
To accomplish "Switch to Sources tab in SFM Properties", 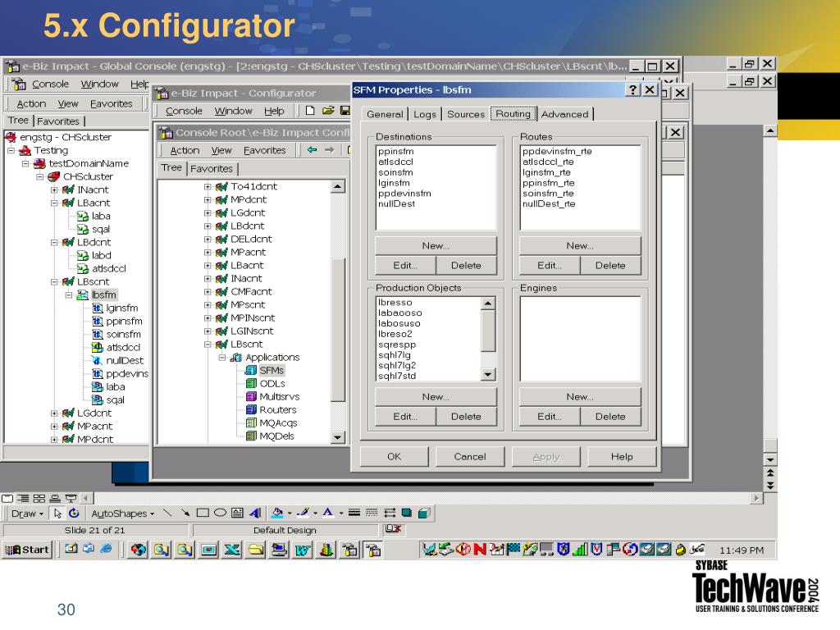I will click(x=466, y=114).
